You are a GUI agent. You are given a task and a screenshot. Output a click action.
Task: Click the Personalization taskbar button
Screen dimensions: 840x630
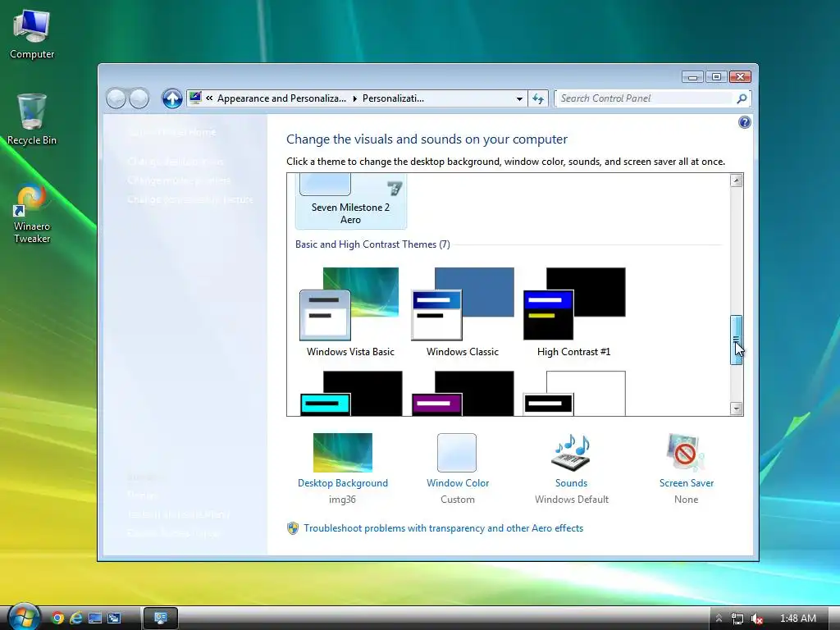[x=160, y=619]
